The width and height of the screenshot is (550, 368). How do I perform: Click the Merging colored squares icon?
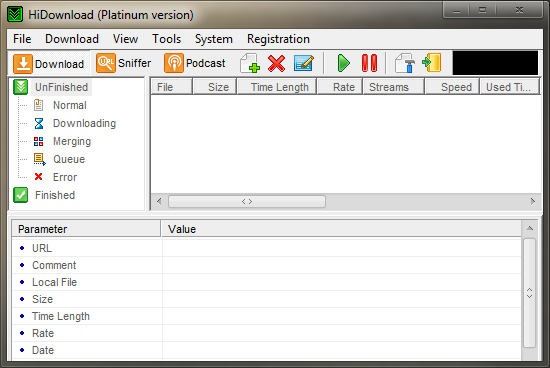(x=39, y=141)
